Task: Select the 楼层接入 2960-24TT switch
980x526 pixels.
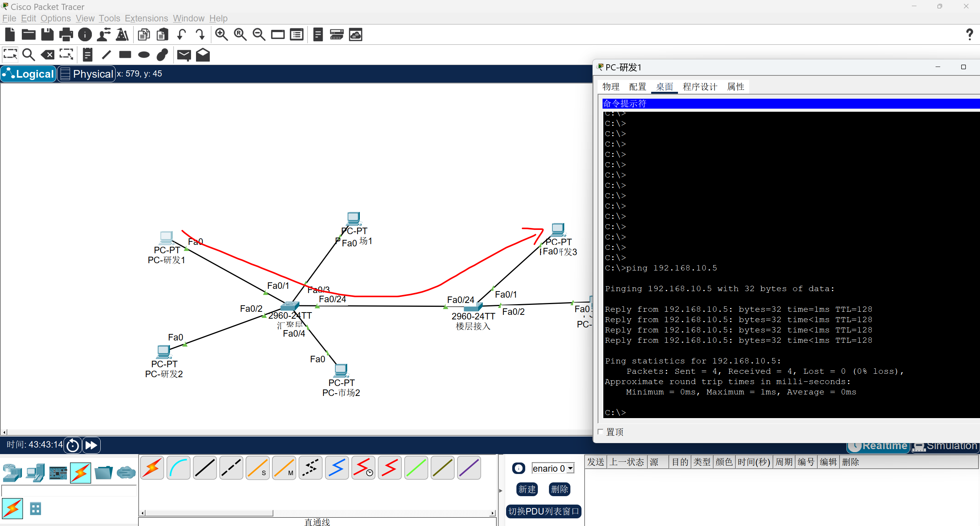Action: click(473, 306)
